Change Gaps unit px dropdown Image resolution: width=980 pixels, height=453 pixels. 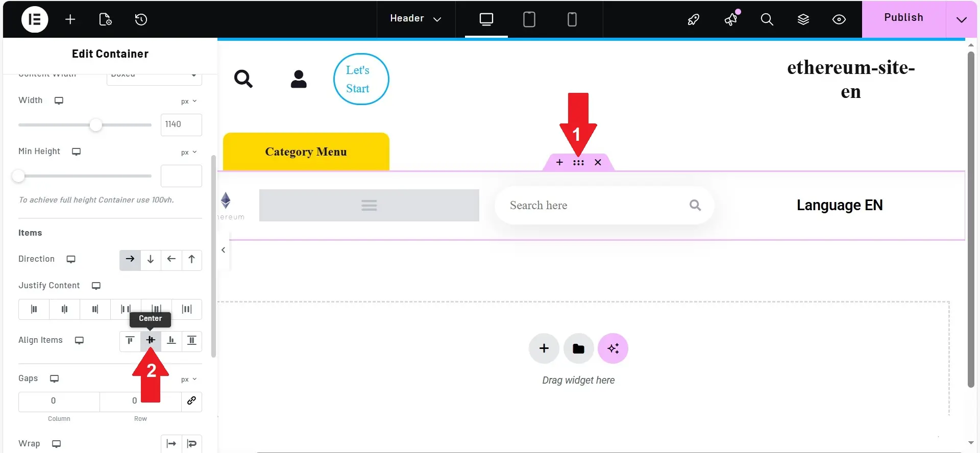coord(189,379)
